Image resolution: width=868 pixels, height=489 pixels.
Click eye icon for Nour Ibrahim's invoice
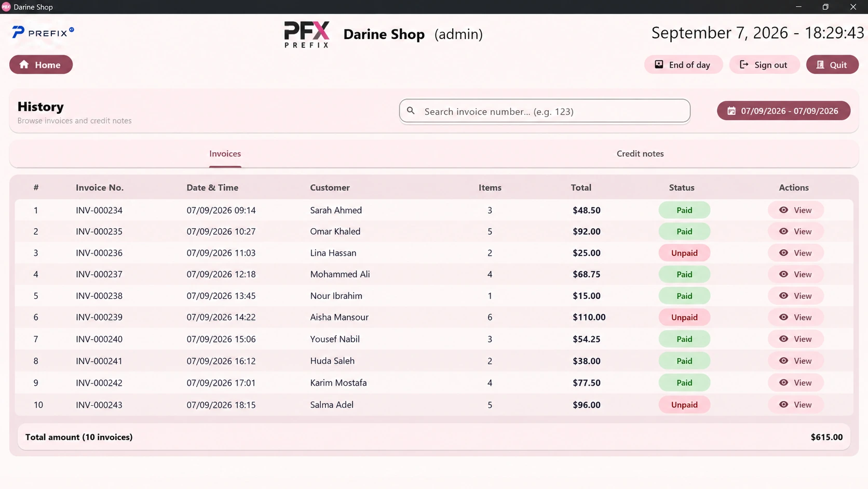coord(783,296)
